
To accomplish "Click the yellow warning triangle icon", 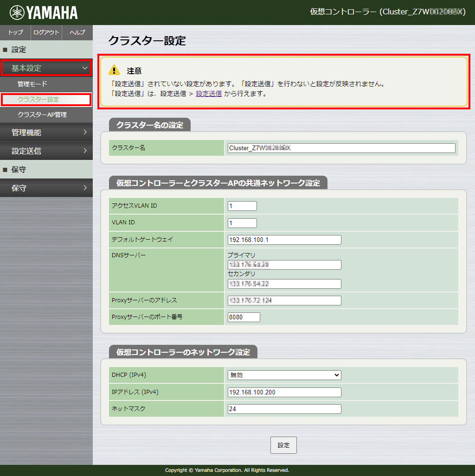I will click(x=114, y=70).
